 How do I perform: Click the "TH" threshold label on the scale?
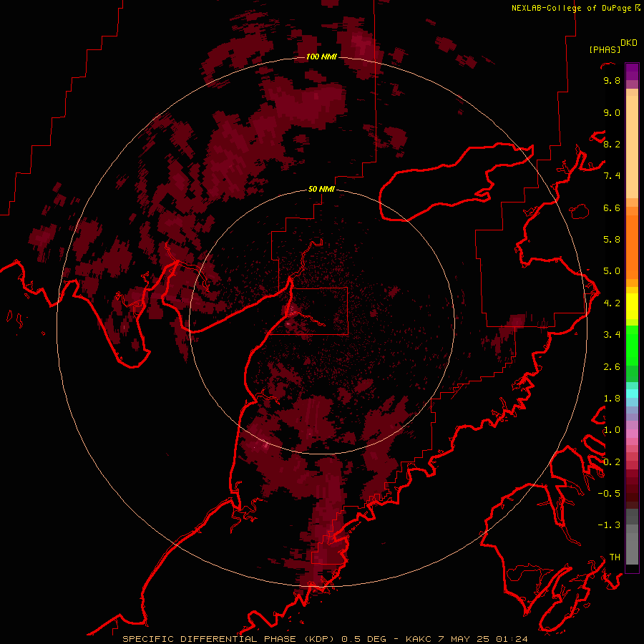[x=615, y=557]
